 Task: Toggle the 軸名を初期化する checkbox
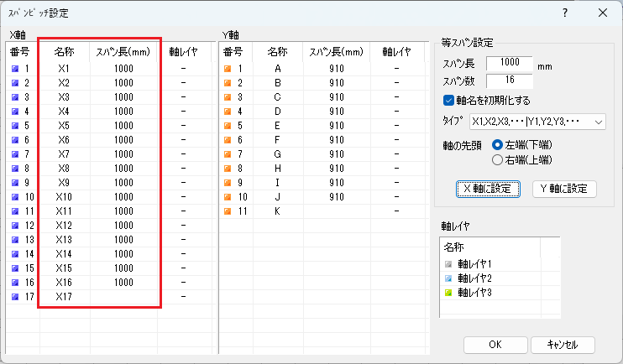(448, 101)
